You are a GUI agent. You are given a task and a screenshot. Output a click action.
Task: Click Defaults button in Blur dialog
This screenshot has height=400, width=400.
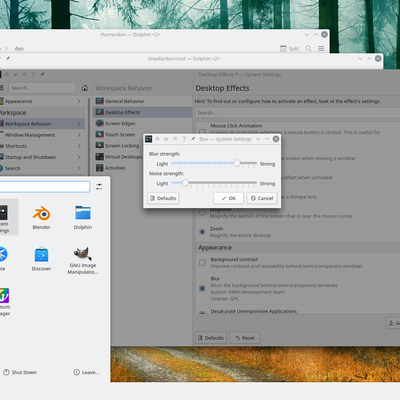pos(163,198)
